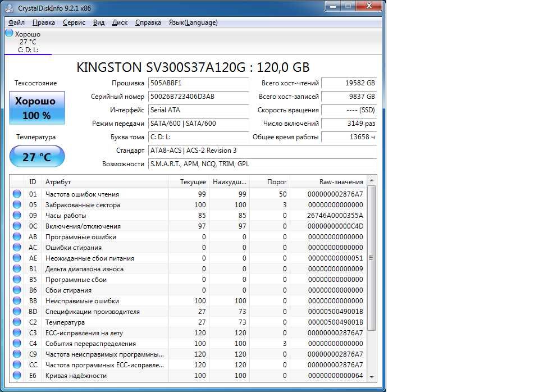Image resolution: width=539 pixels, height=392 pixels.
Task: Click the status orb for Спецификации производителя
Action: (17, 311)
